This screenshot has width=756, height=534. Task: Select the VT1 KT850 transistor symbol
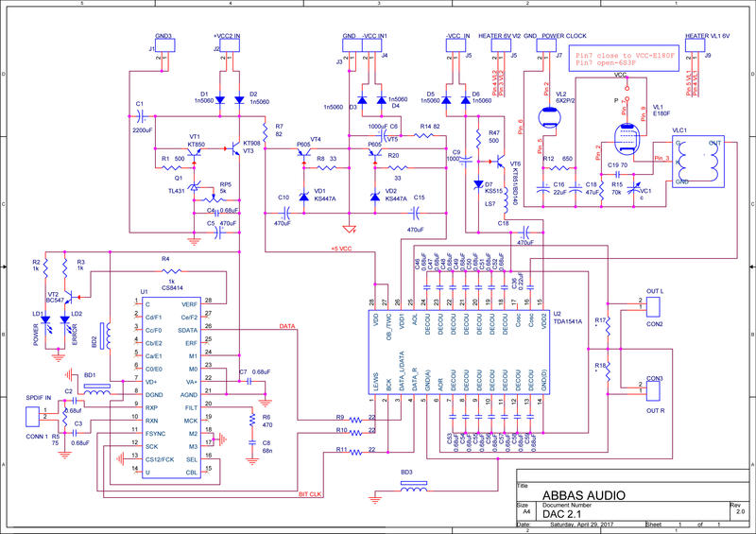coord(195,153)
